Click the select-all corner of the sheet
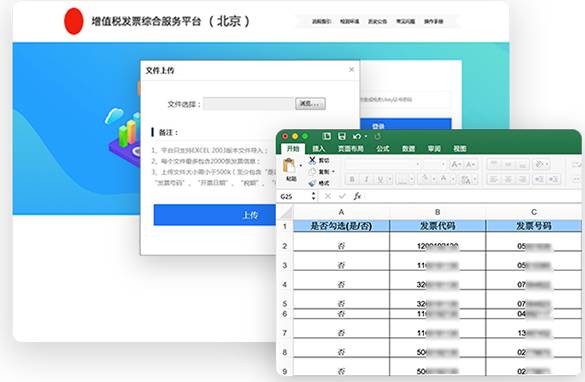 286,213
